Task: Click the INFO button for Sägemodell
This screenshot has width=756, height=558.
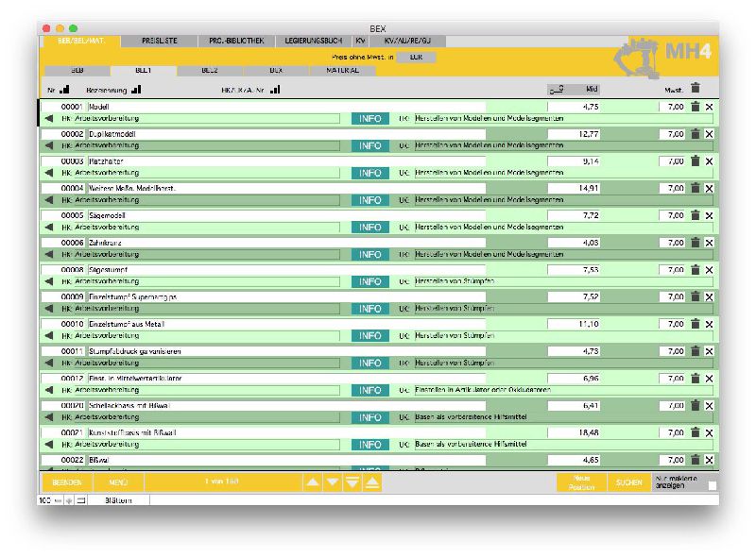Action: pos(370,228)
